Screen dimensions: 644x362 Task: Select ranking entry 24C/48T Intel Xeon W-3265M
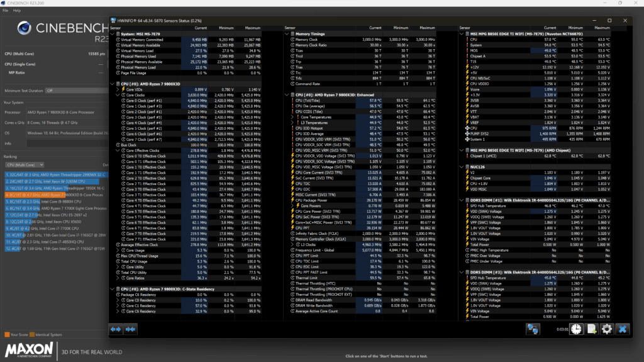tap(52, 181)
